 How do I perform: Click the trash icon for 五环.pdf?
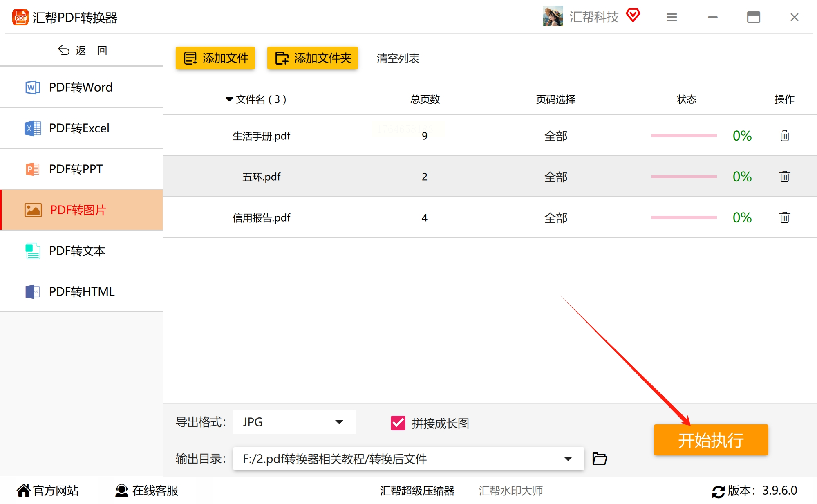[x=784, y=177]
